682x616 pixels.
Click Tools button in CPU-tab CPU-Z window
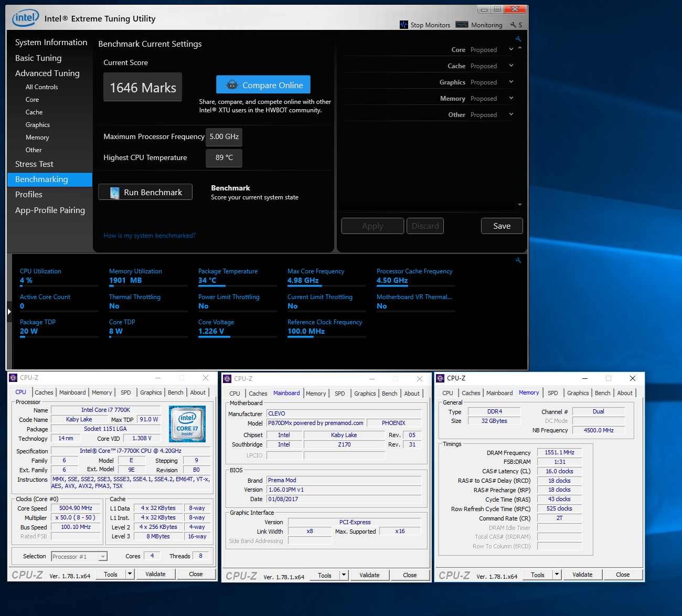click(111, 575)
